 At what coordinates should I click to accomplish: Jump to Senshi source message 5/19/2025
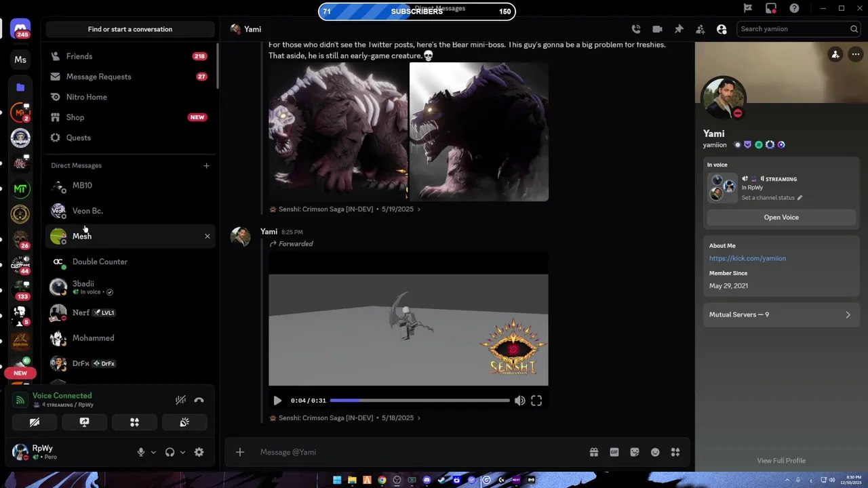[345, 209]
